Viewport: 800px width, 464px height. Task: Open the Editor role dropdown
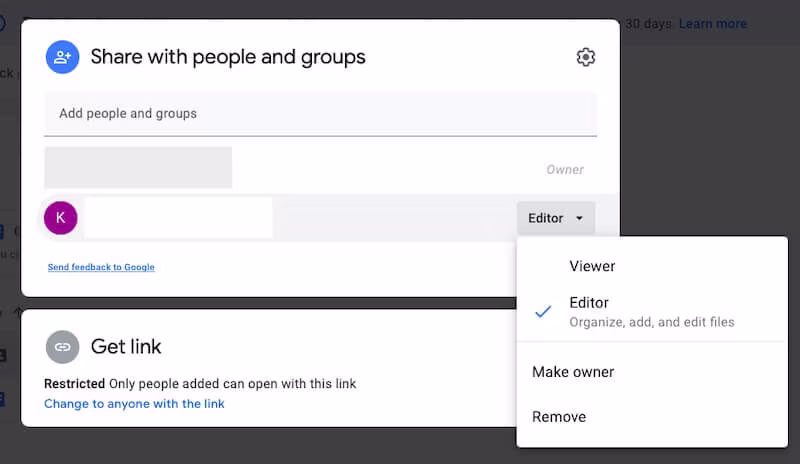pos(555,218)
